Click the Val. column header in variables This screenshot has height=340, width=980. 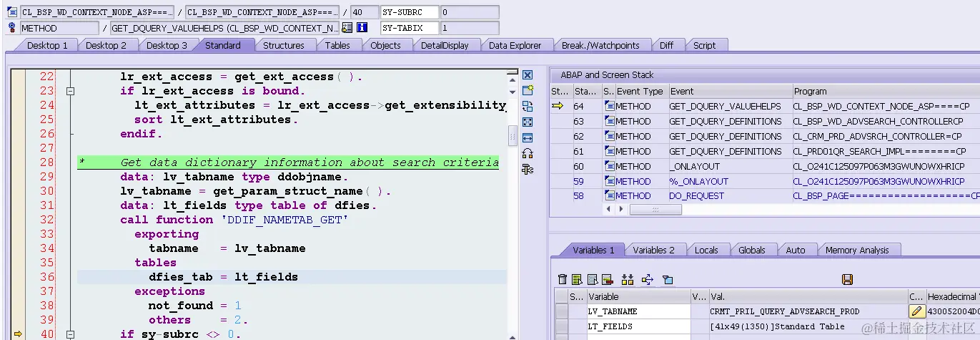(x=808, y=296)
